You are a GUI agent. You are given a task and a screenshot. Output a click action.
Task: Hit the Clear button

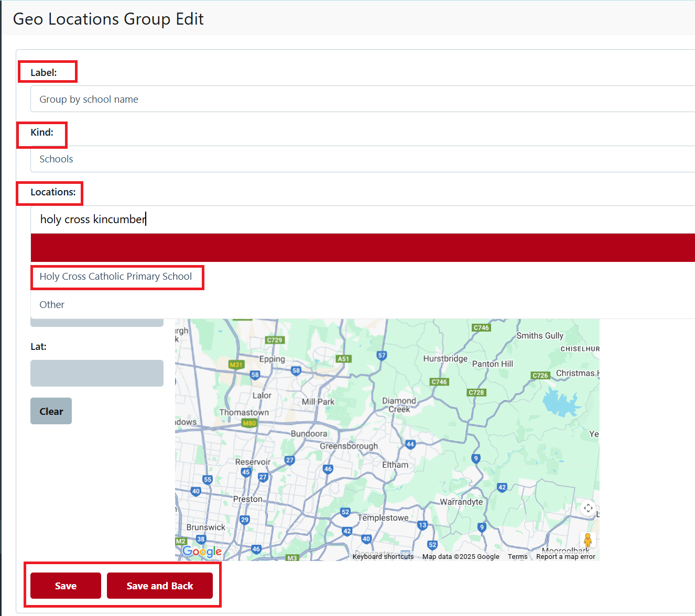pos(51,411)
